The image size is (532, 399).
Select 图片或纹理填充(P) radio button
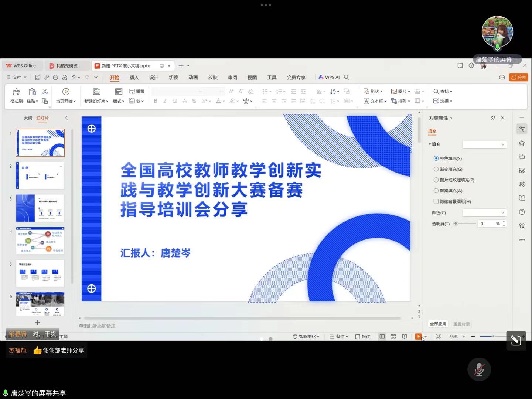(436, 180)
